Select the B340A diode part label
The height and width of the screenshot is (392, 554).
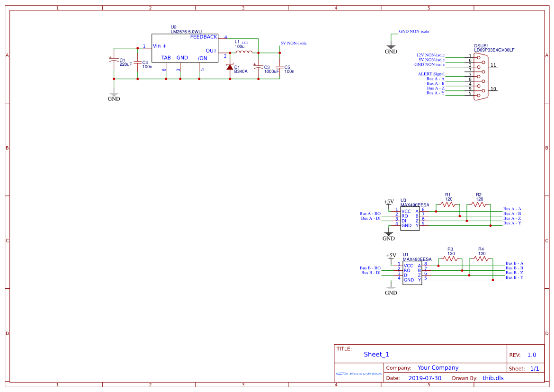(241, 71)
